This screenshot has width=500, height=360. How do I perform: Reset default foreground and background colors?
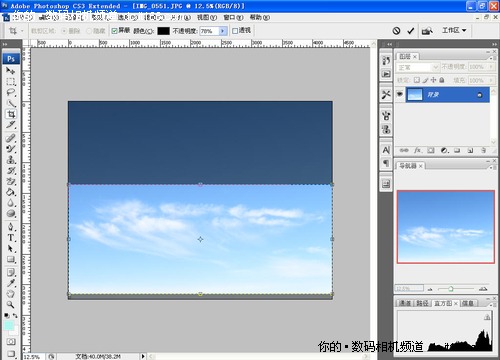7,315
